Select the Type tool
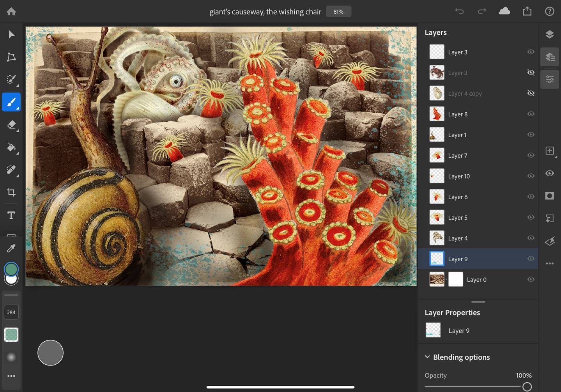 (x=11, y=215)
